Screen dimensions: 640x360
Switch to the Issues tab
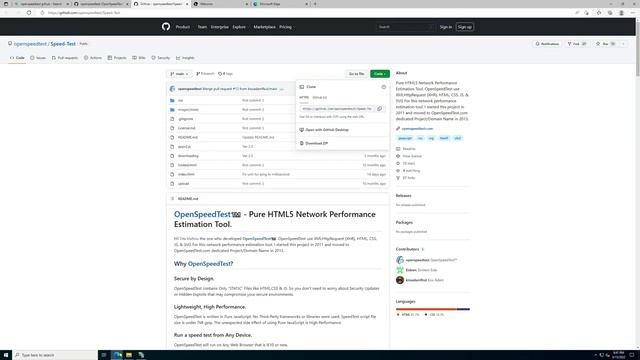pyautogui.click(x=38, y=58)
